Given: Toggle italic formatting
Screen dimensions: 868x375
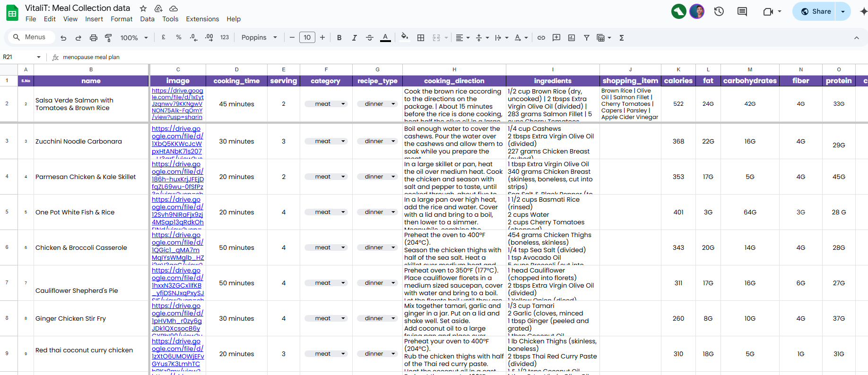Looking at the screenshot, I should [x=354, y=38].
